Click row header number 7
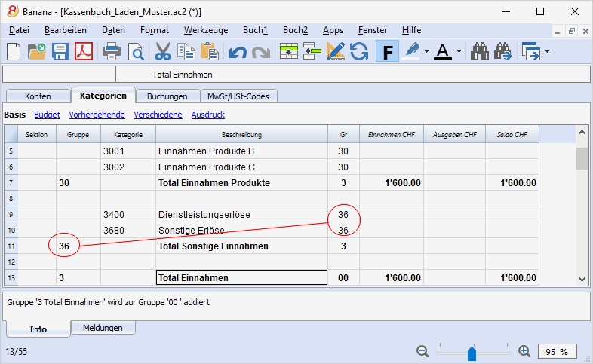Viewport: 593px width, 364px height. (11, 183)
